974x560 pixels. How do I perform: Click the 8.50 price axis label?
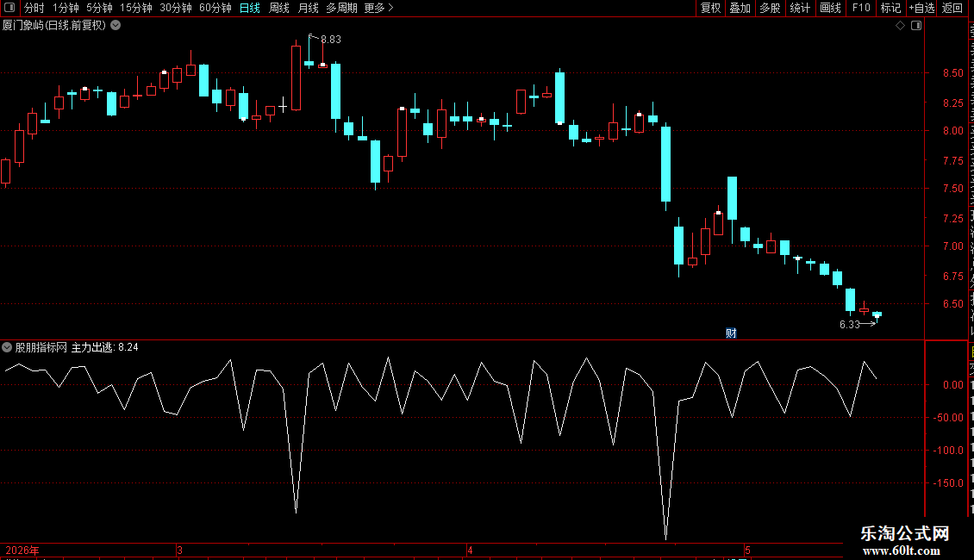tap(952, 73)
